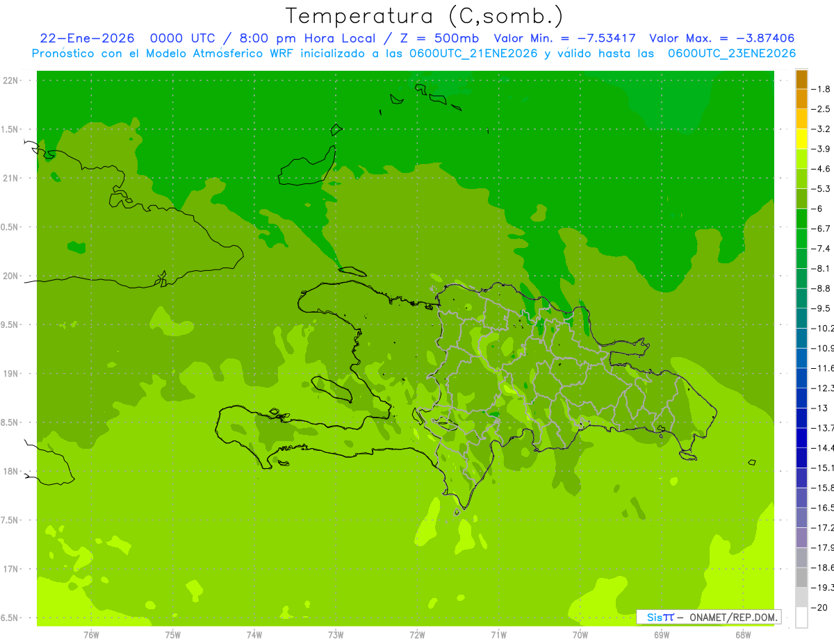Click the '19N' latitude label
This screenshot has width=834, height=644.
tap(10, 374)
